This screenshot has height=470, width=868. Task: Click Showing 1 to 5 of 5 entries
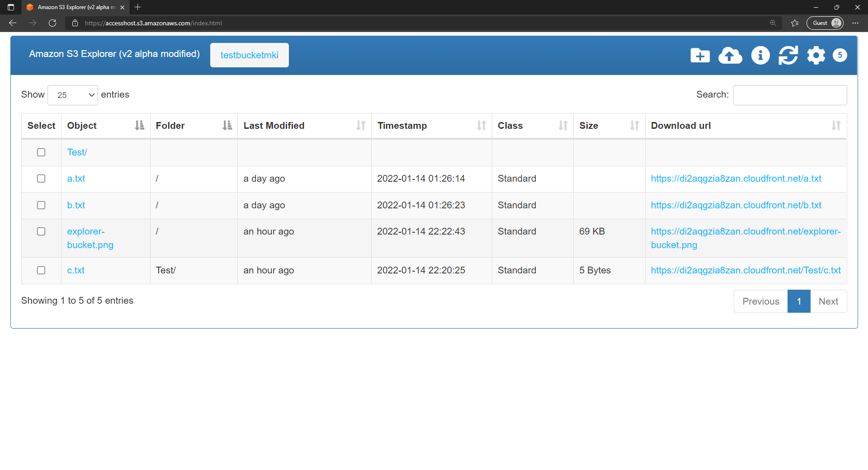tap(77, 301)
